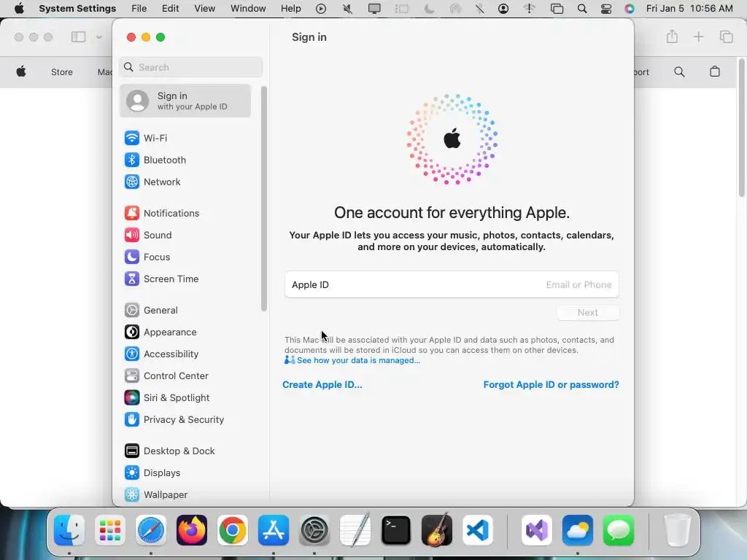This screenshot has height=560, width=747.
Task: Open Spotlight search in menu bar
Action: pyautogui.click(x=582, y=9)
